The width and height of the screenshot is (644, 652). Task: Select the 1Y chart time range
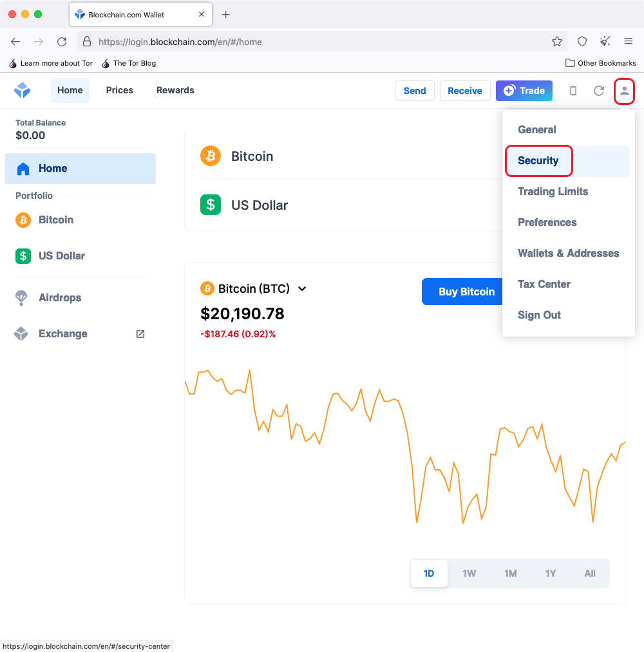coord(551,573)
